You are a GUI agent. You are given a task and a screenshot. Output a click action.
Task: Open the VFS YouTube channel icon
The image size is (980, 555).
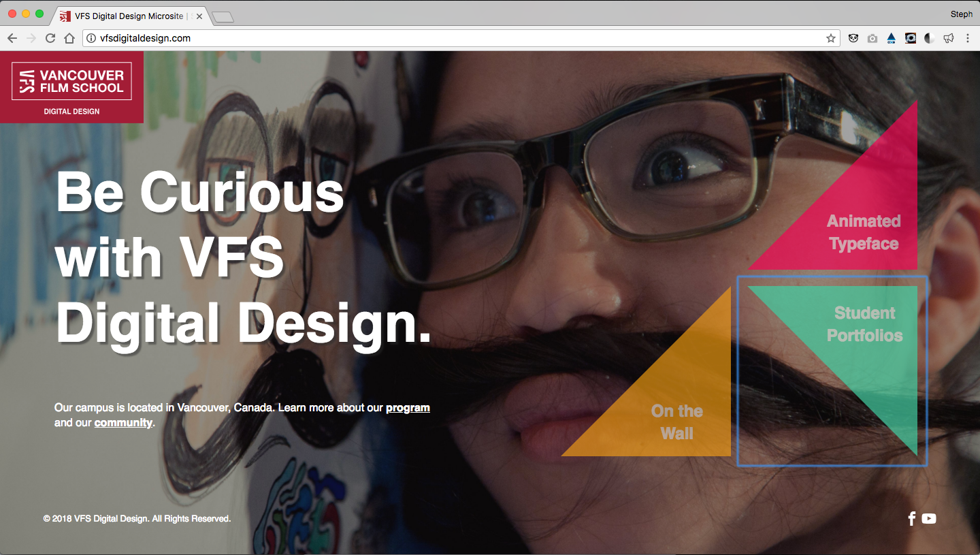929,519
